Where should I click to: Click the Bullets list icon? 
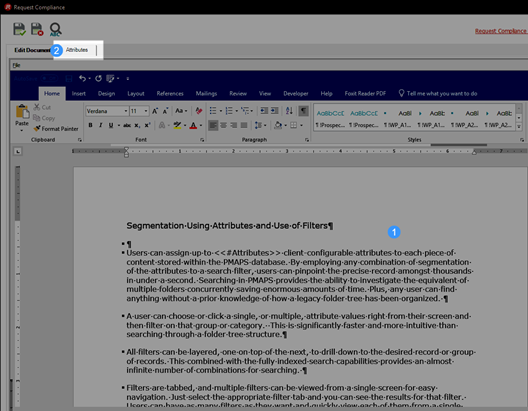pos(213,111)
